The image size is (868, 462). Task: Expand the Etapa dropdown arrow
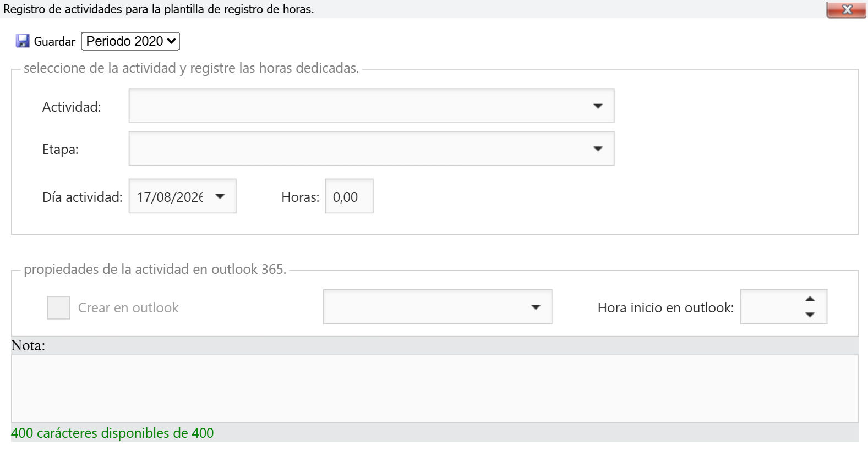click(598, 148)
